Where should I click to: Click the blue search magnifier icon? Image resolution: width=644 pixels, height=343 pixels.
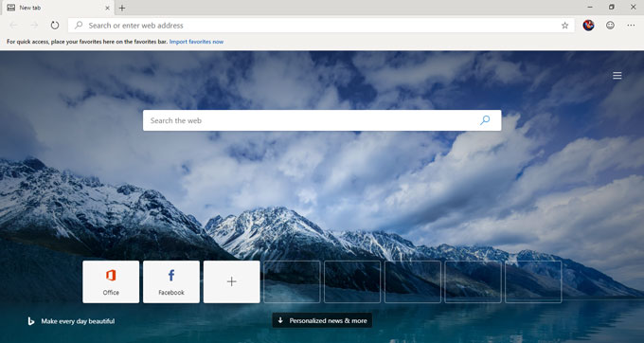485,120
